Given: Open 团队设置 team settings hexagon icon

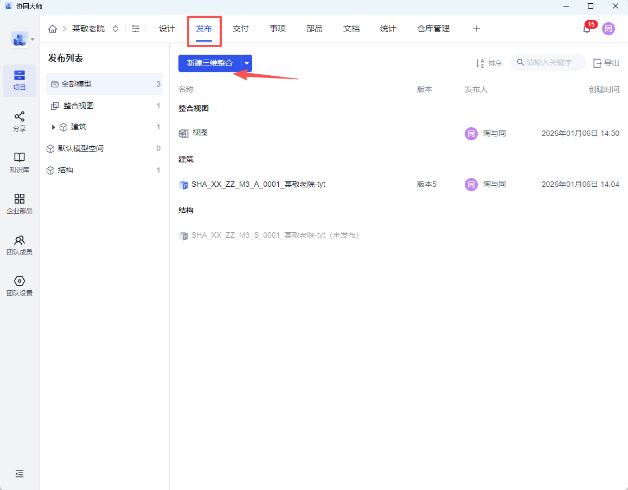Looking at the screenshot, I should click(x=20, y=286).
